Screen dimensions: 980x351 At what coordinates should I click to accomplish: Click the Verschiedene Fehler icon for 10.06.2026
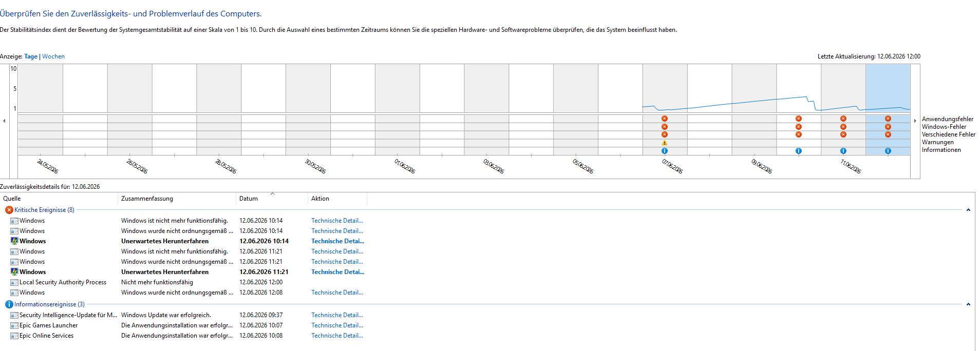pos(798,134)
